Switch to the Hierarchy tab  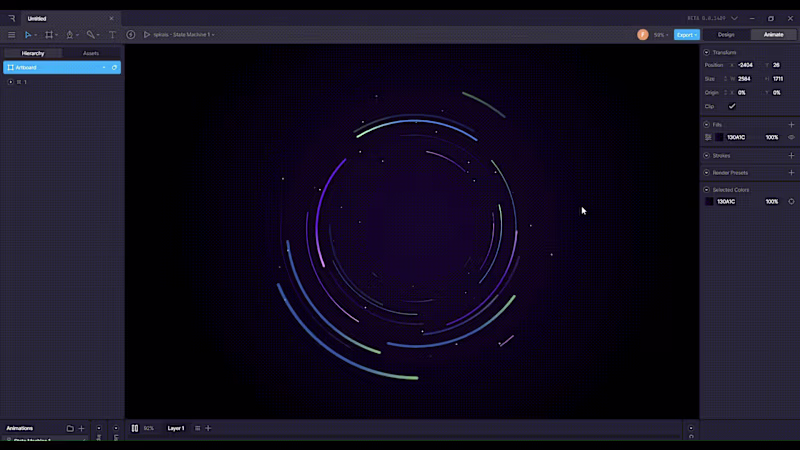click(x=33, y=53)
